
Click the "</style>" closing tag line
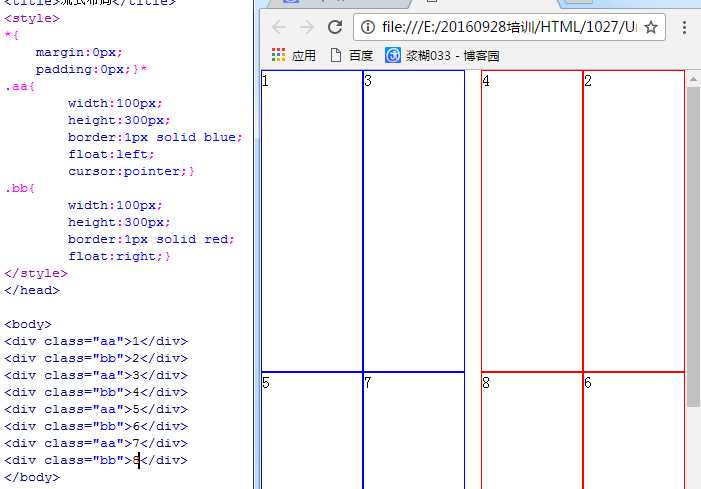coord(36,273)
